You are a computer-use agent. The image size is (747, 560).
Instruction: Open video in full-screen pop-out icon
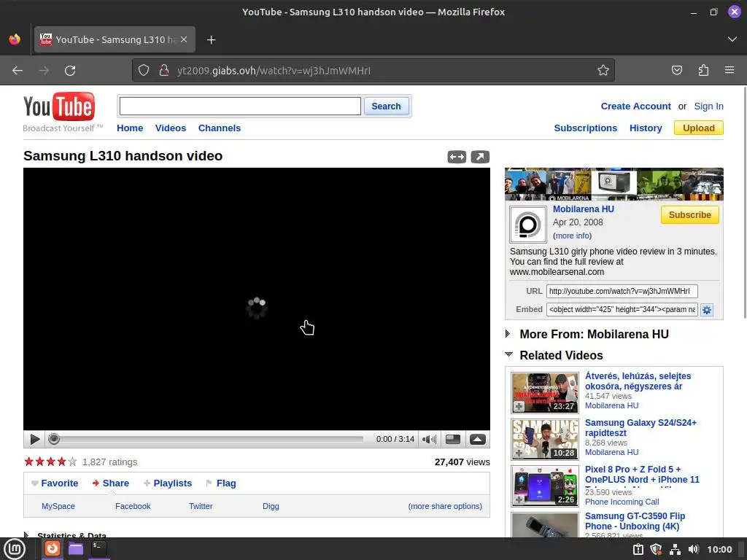480,157
